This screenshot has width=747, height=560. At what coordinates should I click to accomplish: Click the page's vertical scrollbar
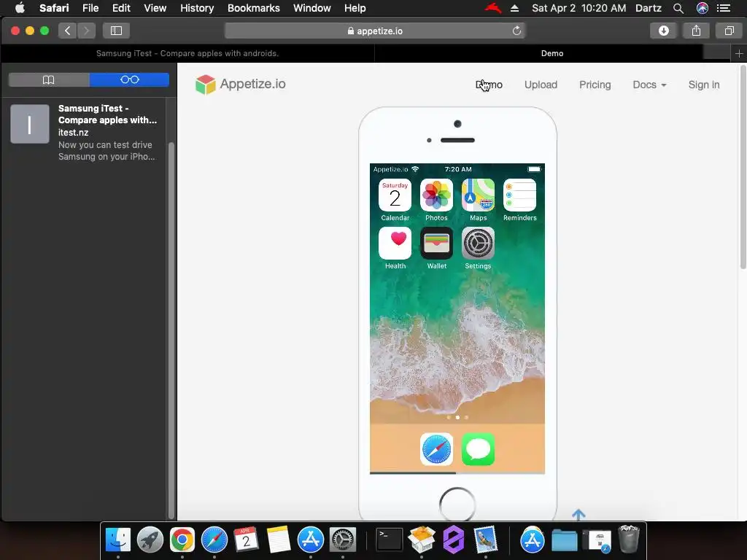pyautogui.click(x=743, y=167)
